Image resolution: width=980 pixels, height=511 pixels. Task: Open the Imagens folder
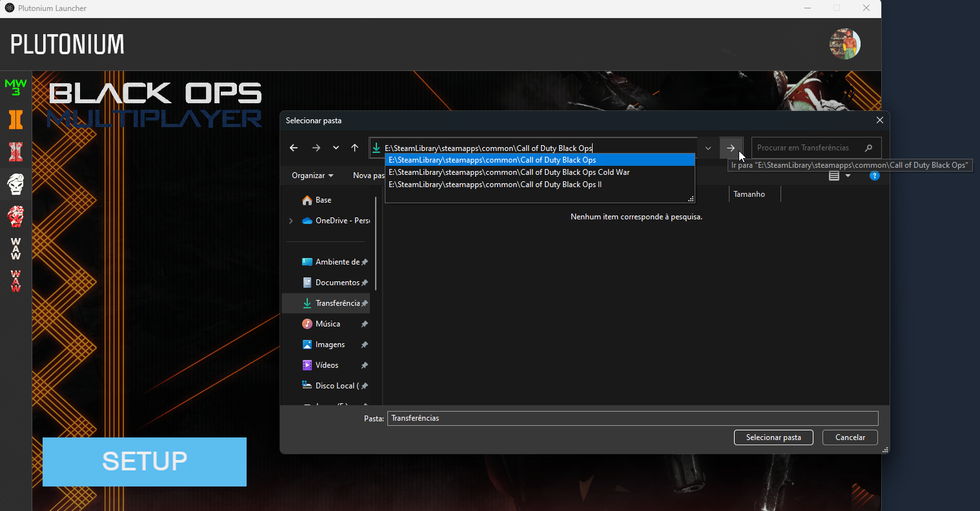point(323,345)
